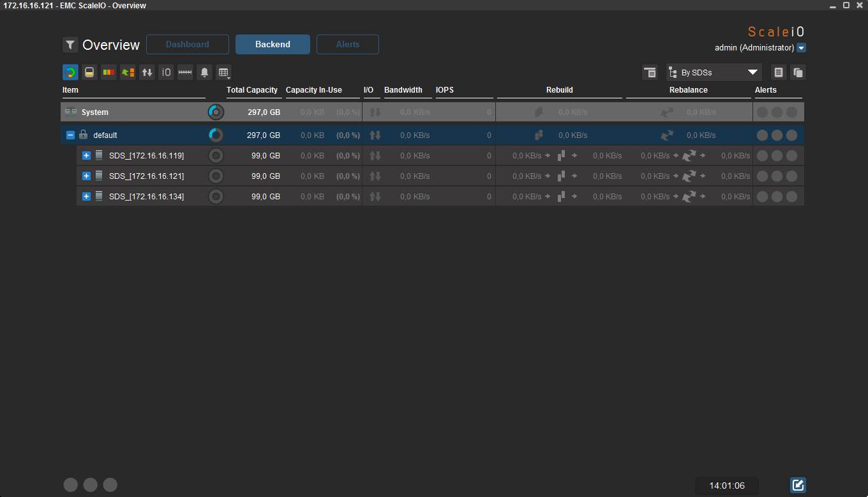Open the green-orange-red health status view

[x=108, y=72]
